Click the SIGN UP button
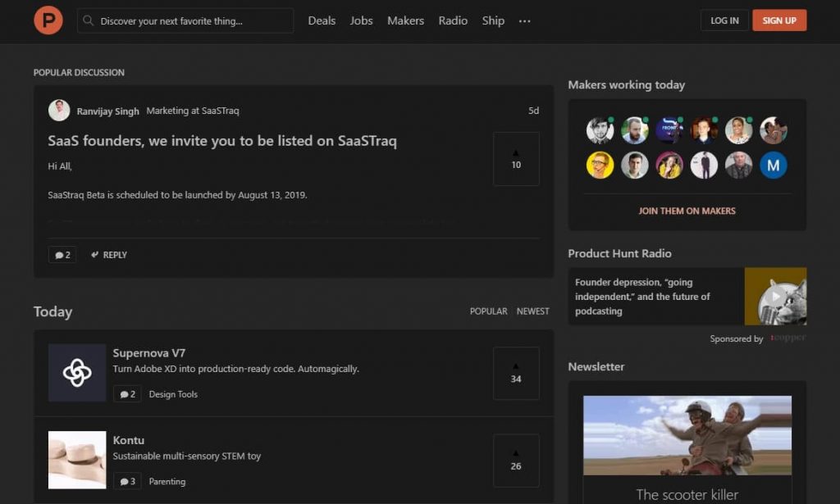Image resolution: width=840 pixels, height=504 pixels. pos(779,20)
